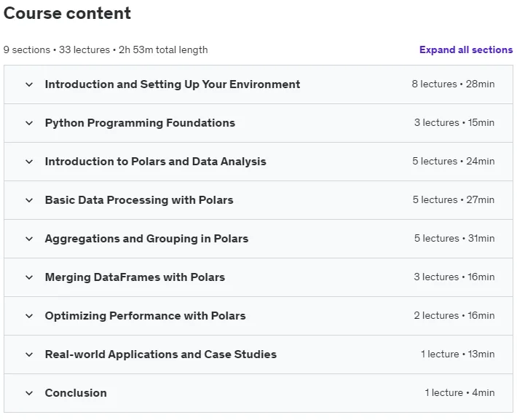
Task: Open Optimizing Performance with Polars title
Action: (x=145, y=316)
